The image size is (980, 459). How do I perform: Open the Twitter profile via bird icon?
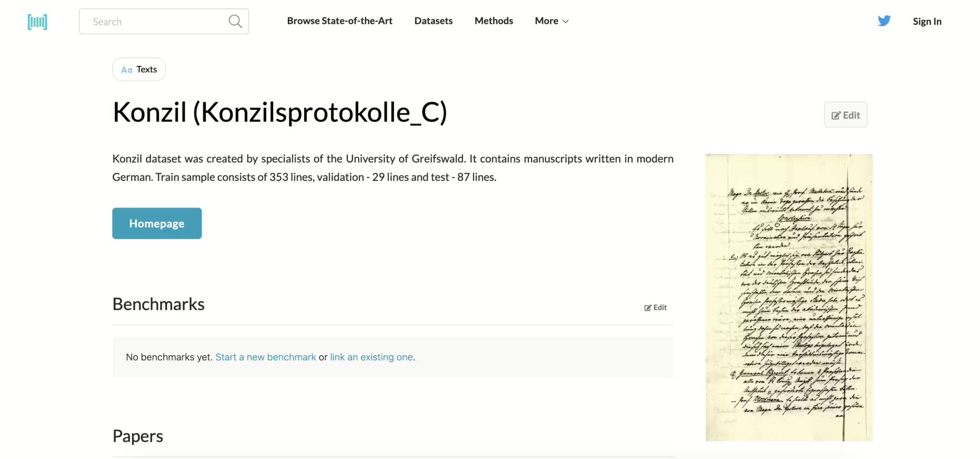click(884, 21)
